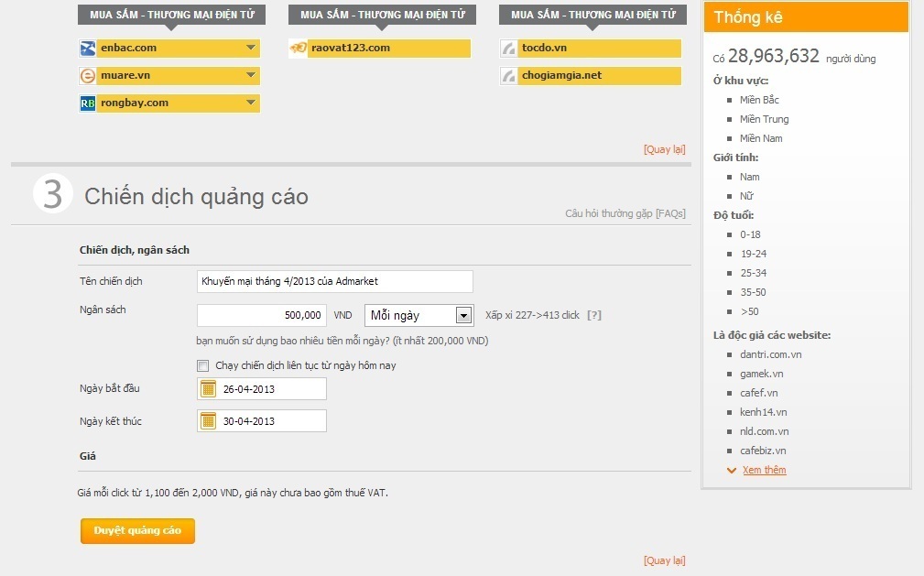Tick 'Chạy chiến dịch liên tục' checkbox
Image resolution: width=924 pixels, height=576 pixels.
click(202, 365)
